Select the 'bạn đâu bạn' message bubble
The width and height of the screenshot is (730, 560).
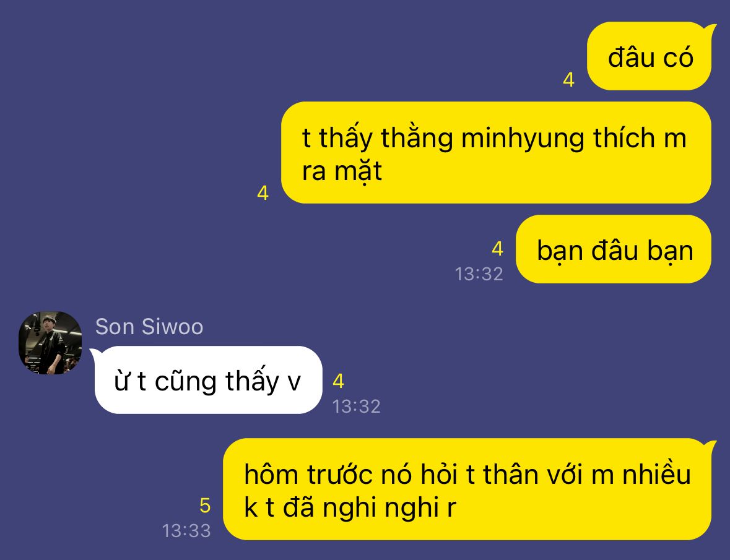coord(614,249)
